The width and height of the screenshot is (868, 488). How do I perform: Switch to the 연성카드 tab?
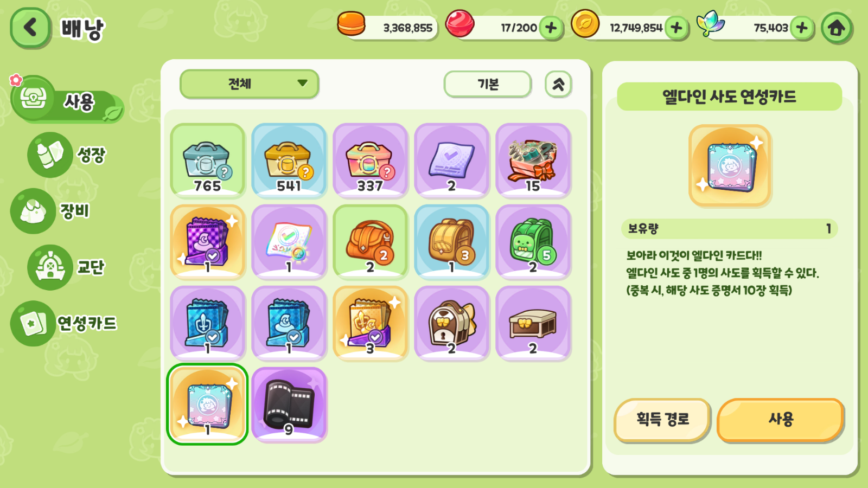(65, 324)
